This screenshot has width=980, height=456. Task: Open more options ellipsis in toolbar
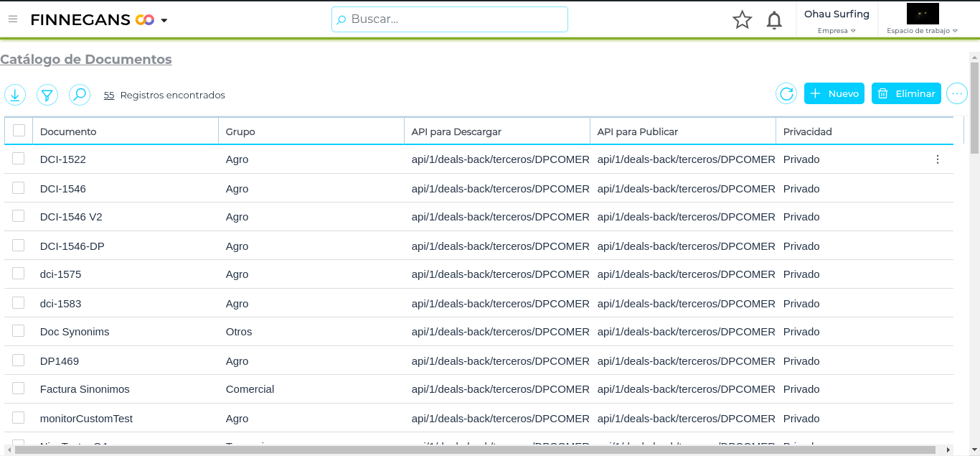[x=956, y=93]
